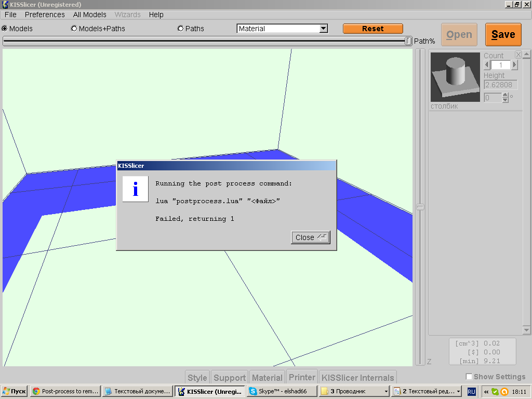
Task: Open the Проводник taskbar group
Action: click(354, 391)
